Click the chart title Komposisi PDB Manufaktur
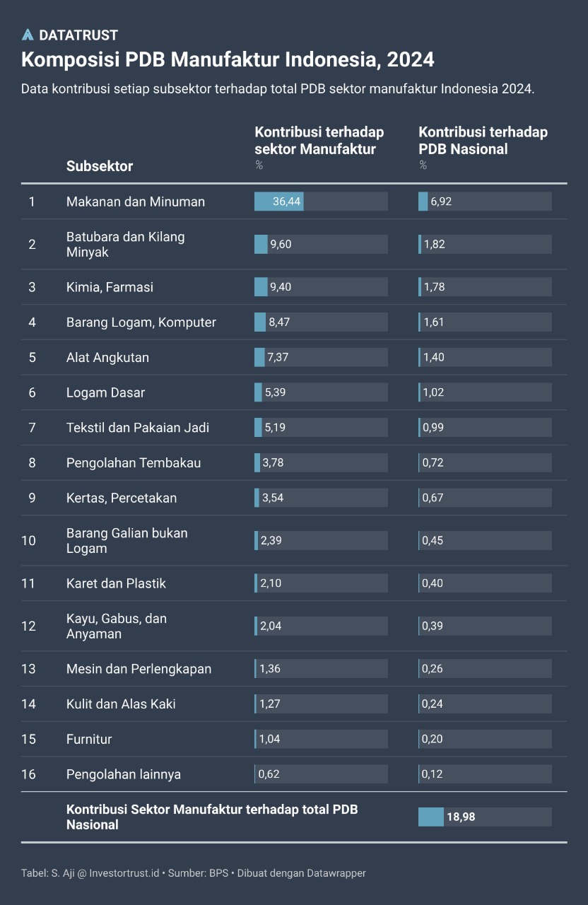This screenshot has height=905, width=588. pyautogui.click(x=227, y=59)
